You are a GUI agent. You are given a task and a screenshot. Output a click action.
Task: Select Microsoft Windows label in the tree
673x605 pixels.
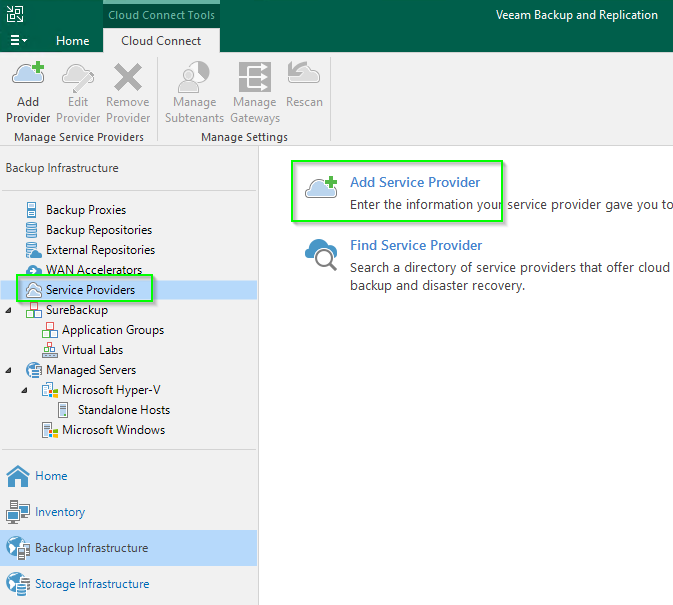[x=113, y=430]
